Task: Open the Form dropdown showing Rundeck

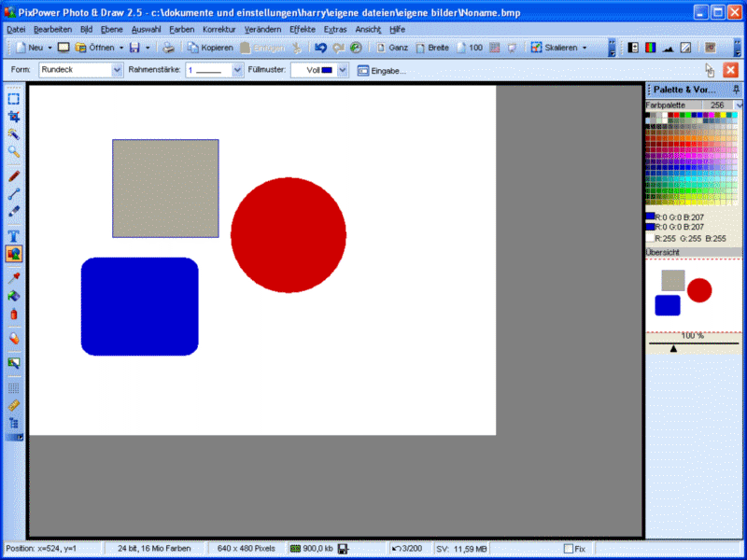Action: pos(118,71)
